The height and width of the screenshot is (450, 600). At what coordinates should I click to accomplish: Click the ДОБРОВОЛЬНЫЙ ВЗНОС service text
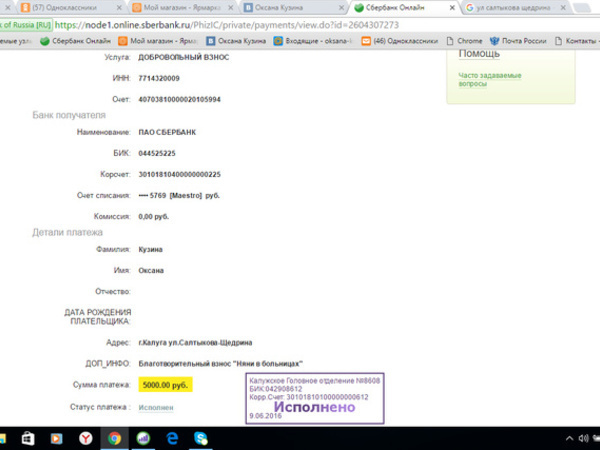184,57
